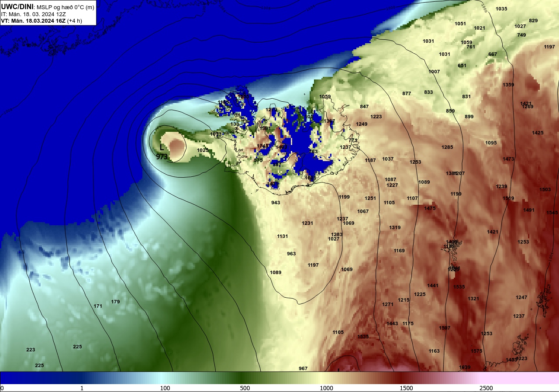This screenshot has width=559, height=392.
Task: Select the 877 height label
Action: [407, 93]
